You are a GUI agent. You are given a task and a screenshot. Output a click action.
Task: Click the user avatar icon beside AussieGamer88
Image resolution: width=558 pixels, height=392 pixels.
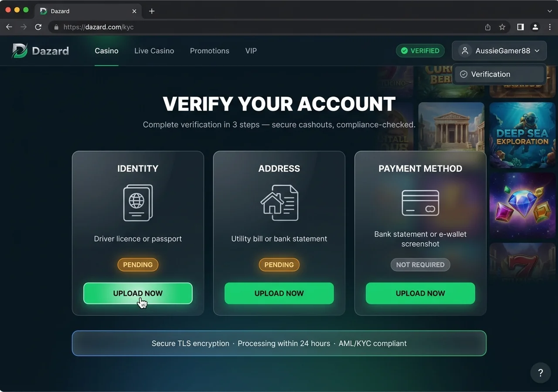pos(465,51)
